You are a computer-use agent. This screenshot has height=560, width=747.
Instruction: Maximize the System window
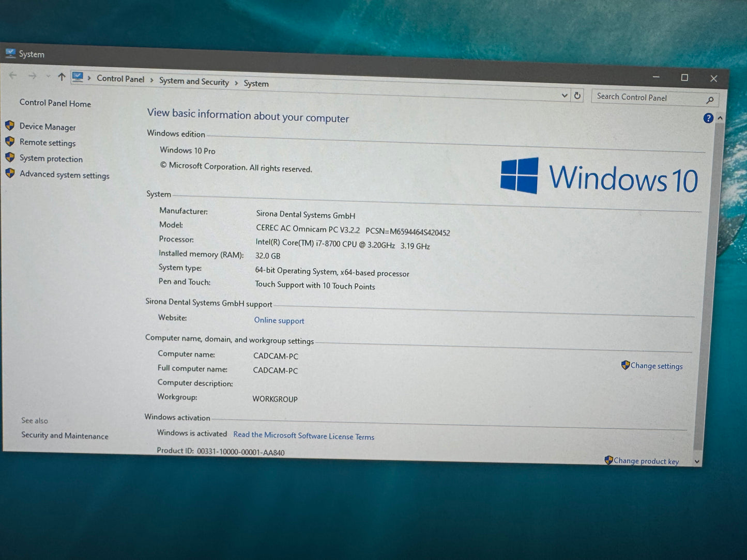click(x=684, y=77)
